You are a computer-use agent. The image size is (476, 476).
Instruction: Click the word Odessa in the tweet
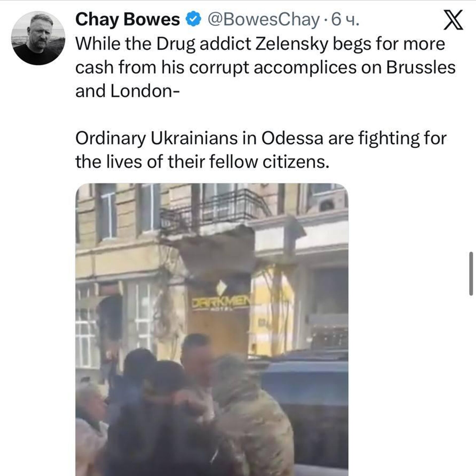tap(292, 138)
